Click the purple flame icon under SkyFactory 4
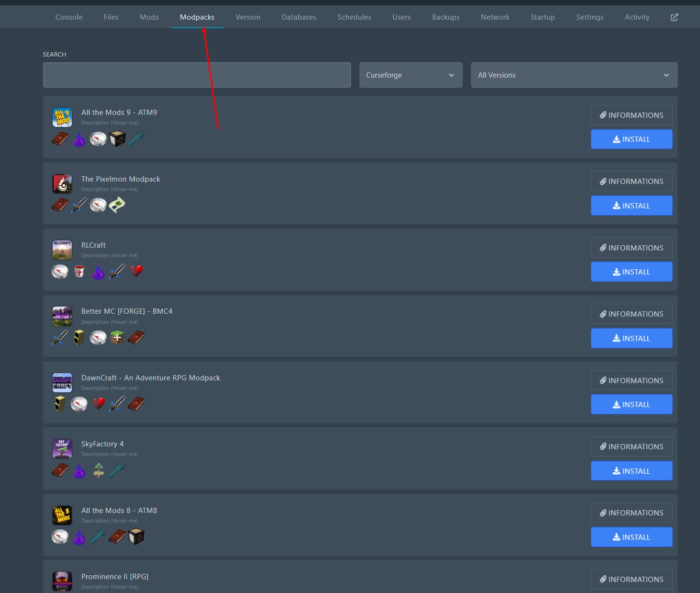The height and width of the screenshot is (593, 700). tap(79, 471)
